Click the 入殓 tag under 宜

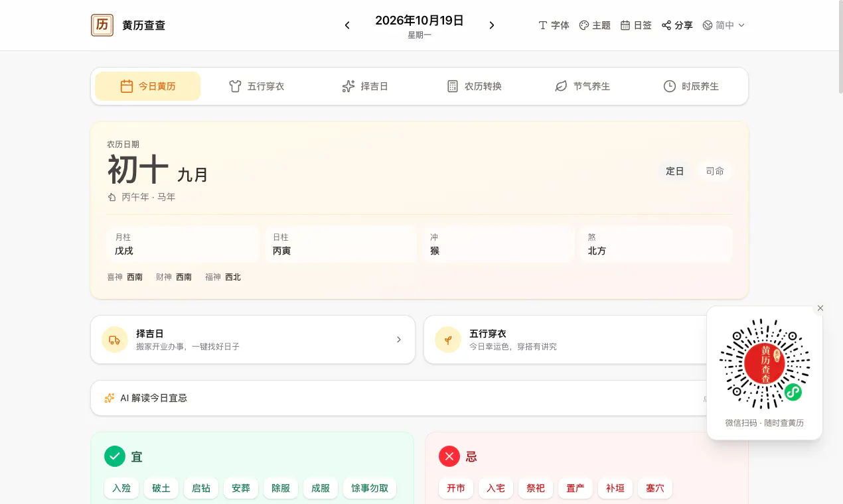point(121,488)
